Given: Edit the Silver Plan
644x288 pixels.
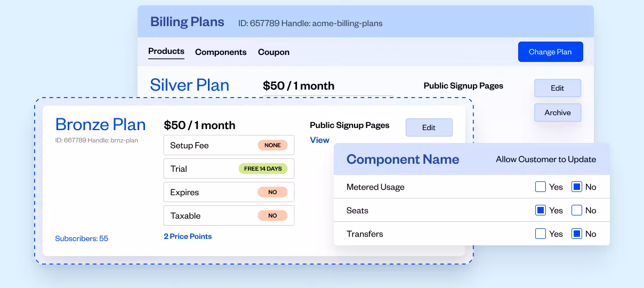Looking at the screenshot, I should pos(558,88).
